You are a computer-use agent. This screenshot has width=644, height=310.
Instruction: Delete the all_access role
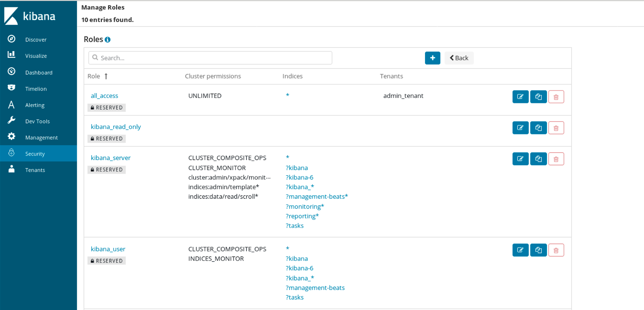556,97
